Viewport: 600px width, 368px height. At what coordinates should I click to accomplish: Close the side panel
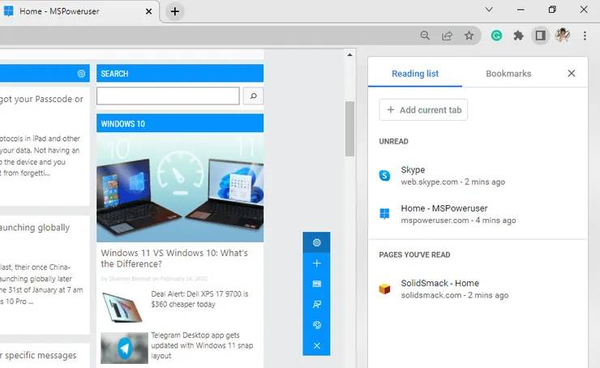click(571, 73)
